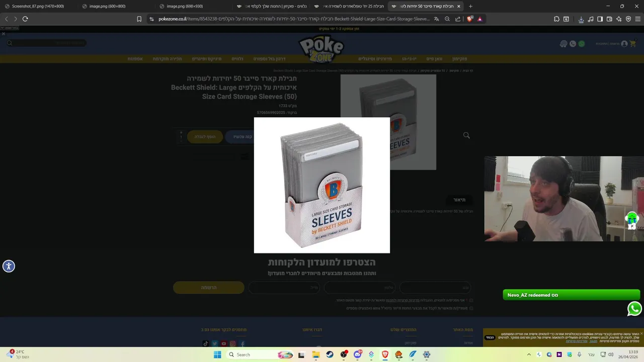
Task: Open the browser extensions puzzle icon
Action: (x=556, y=19)
